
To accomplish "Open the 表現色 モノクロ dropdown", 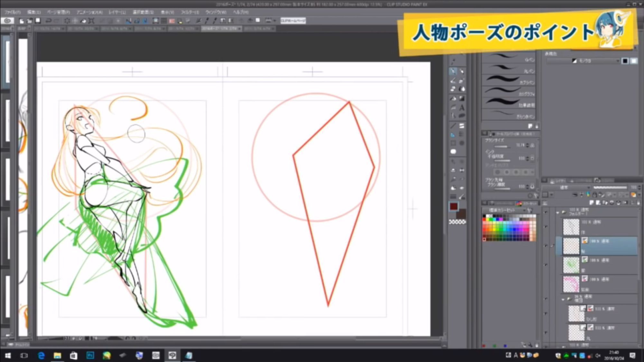I will tap(583, 61).
